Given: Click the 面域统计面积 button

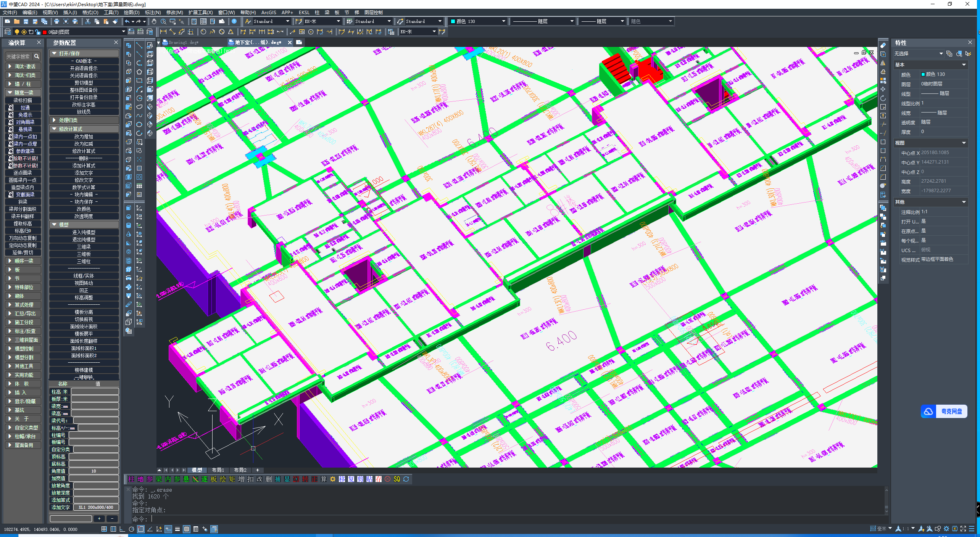Looking at the screenshot, I should tap(84, 326).
